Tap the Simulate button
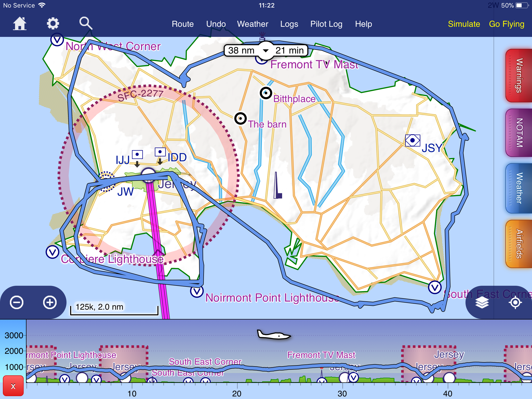Viewport: 532px width, 399px height. [x=464, y=24]
